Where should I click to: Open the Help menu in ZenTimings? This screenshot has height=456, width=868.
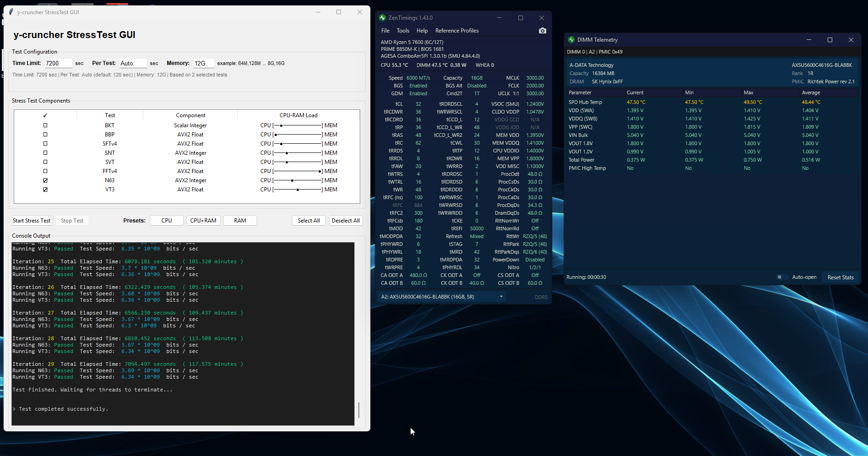(x=422, y=31)
